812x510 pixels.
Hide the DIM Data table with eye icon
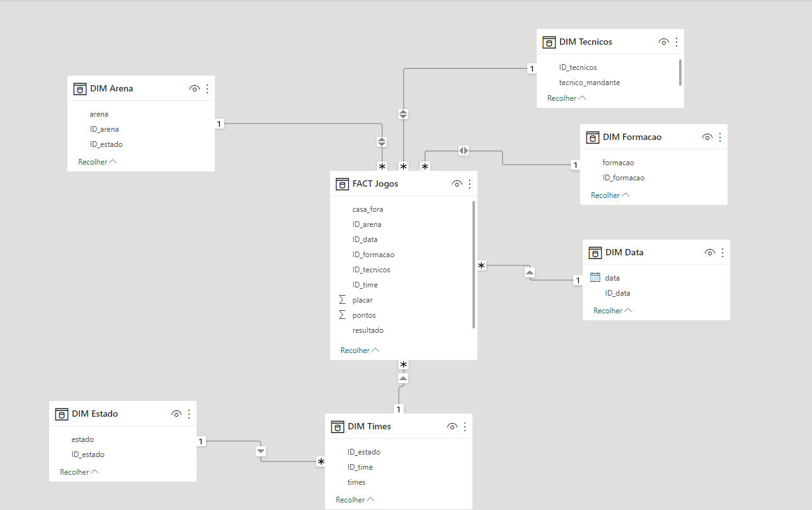pos(709,253)
